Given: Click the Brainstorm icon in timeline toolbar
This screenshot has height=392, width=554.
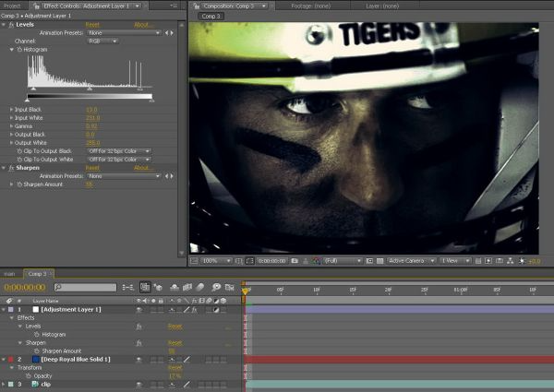Looking at the screenshot, I should click(216, 288).
